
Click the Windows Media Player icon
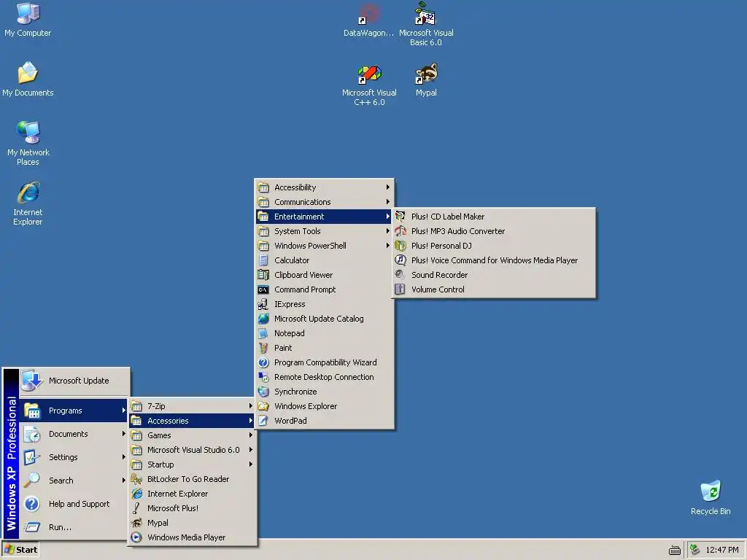[x=136, y=537]
